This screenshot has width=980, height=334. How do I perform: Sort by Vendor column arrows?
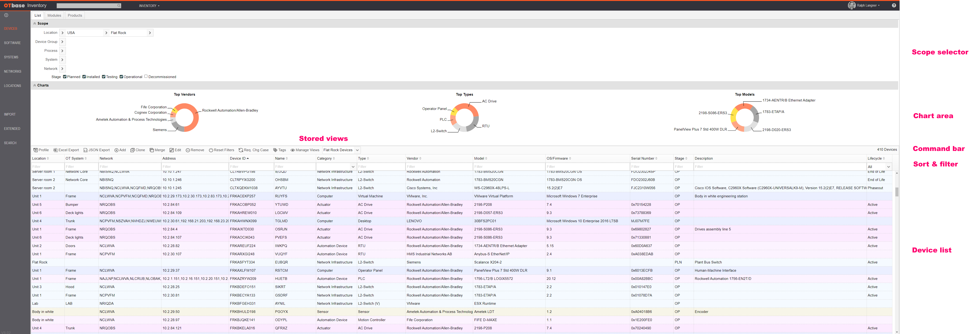420,159
